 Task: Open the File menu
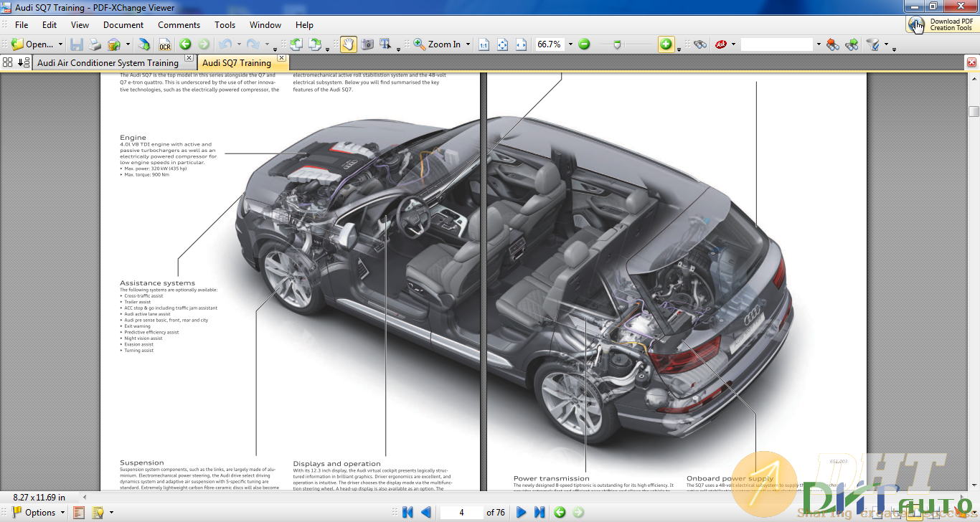click(x=22, y=24)
